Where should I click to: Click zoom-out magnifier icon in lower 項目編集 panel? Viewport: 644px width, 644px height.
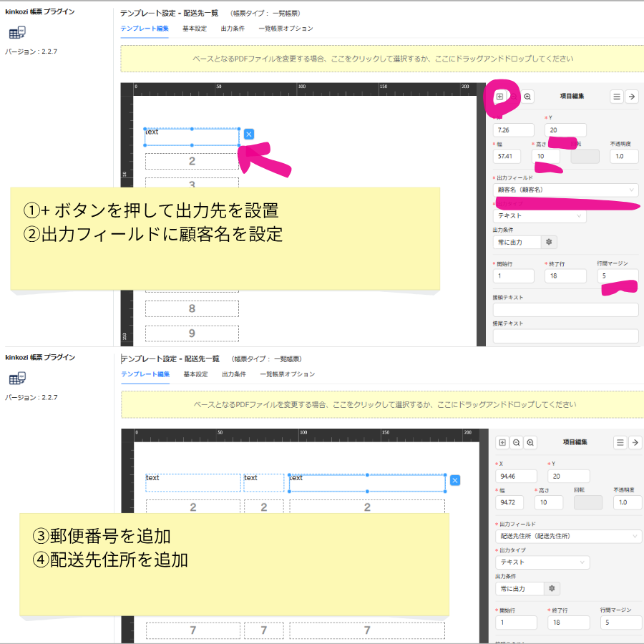[x=516, y=443]
